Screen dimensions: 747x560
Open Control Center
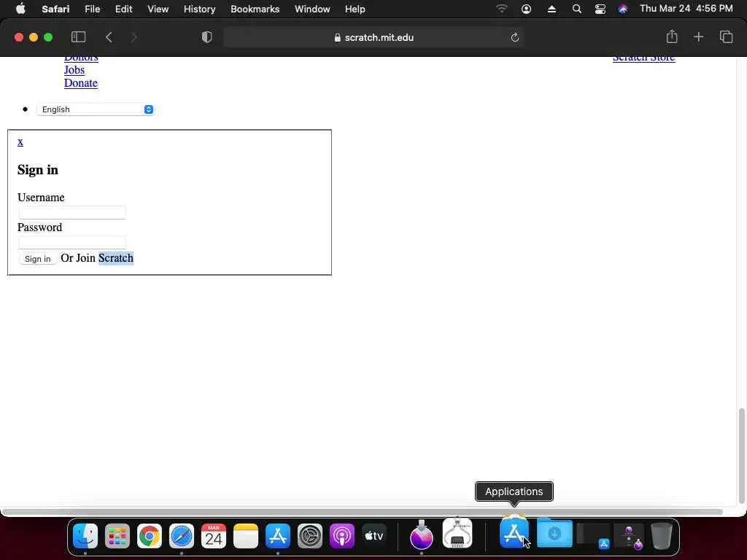click(x=600, y=9)
